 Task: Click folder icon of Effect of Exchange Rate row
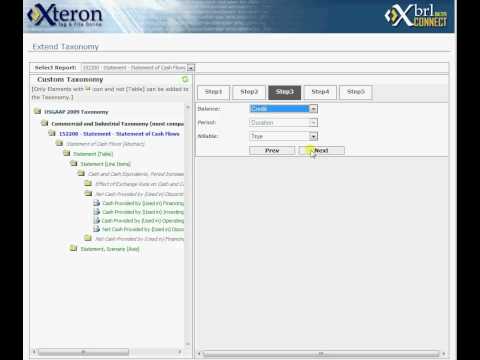coord(88,183)
